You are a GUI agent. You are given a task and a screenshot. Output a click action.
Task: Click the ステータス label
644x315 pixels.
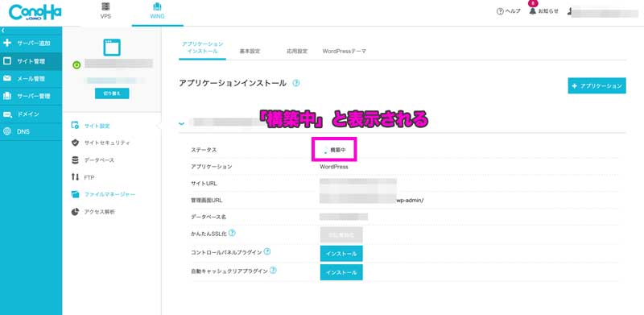204,150
